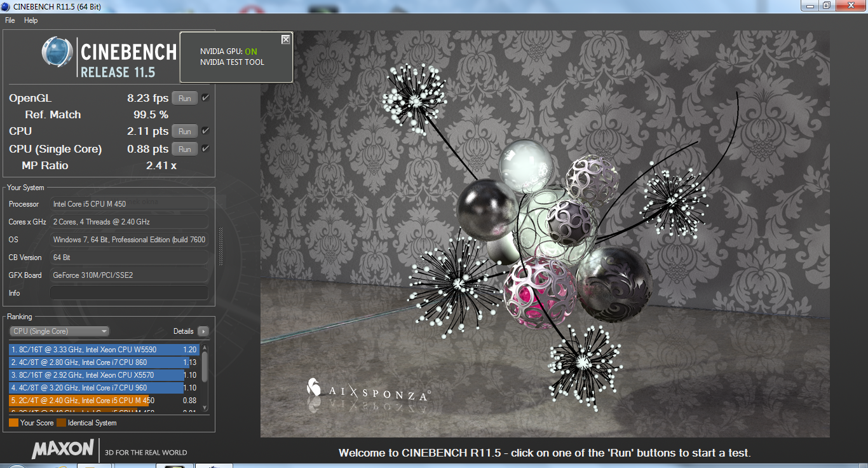
Task: Run the CPU benchmark
Action: point(184,132)
